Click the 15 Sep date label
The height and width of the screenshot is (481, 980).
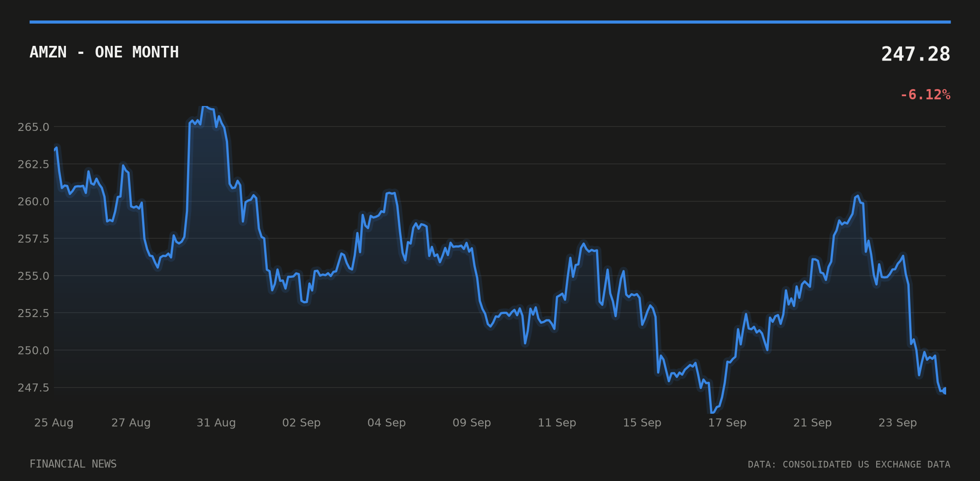pos(642,423)
